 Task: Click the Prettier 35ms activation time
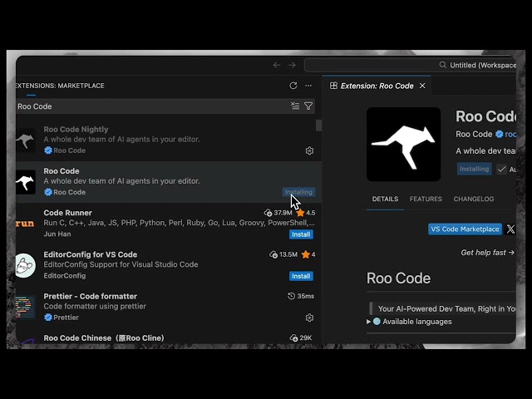coord(301,296)
